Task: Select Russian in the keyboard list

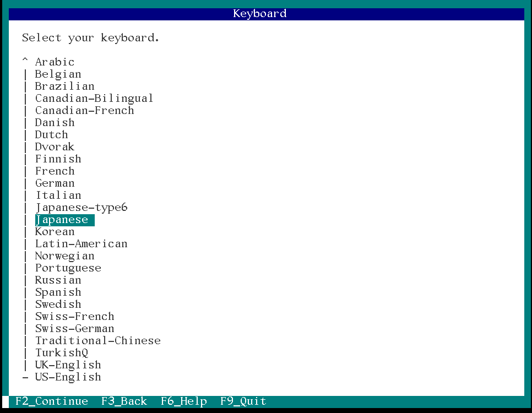Action: click(x=58, y=280)
